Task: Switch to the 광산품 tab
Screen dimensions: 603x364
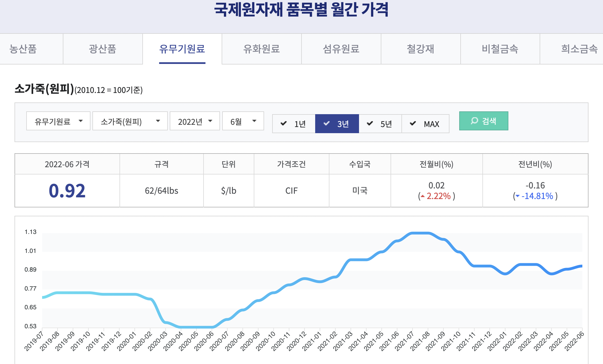Action: pos(102,49)
